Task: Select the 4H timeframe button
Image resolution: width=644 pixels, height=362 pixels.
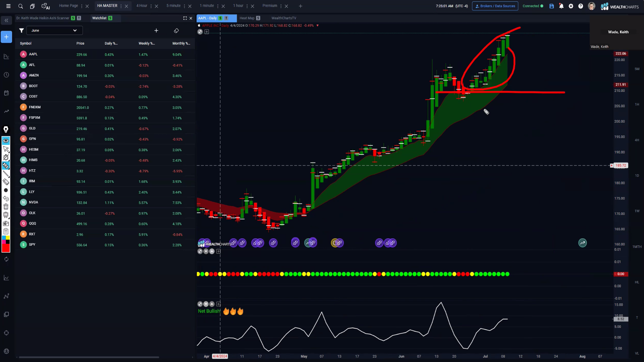Action: click(637, 140)
